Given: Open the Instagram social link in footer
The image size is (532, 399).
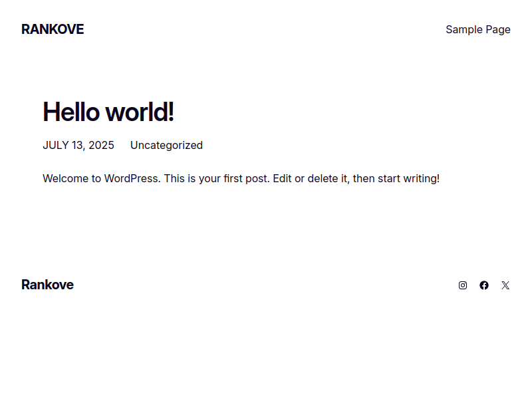Looking at the screenshot, I should pyautogui.click(x=462, y=285).
